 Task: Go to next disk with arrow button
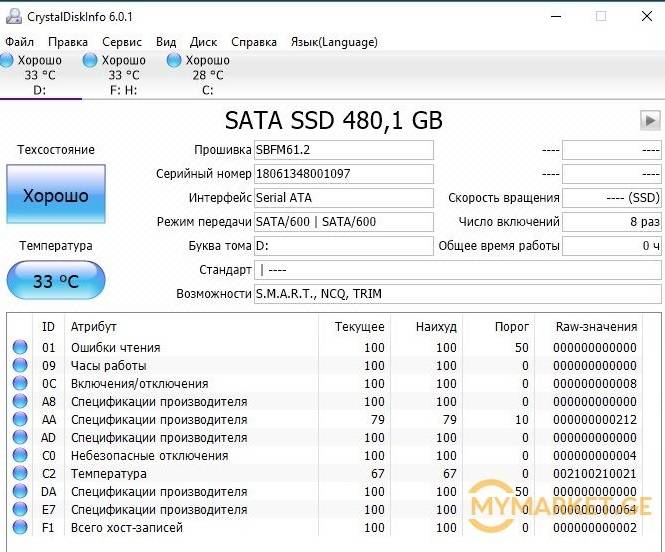pyautogui.click(x=650, y=120)
